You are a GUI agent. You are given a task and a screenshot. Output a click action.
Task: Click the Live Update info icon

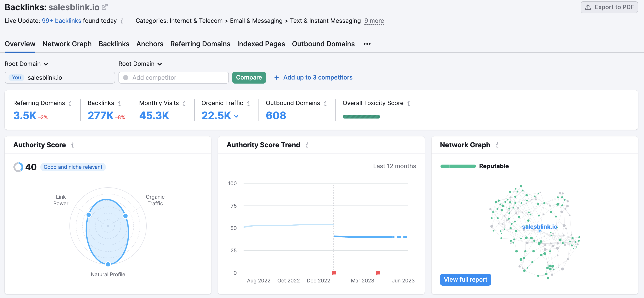click(x=122, y=21)
